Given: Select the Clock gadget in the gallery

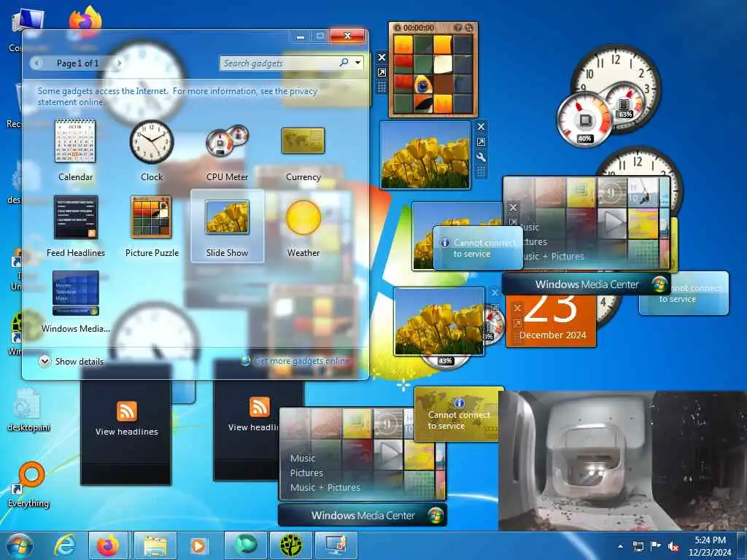Looking at the screenshot, I should pos(152,150).
